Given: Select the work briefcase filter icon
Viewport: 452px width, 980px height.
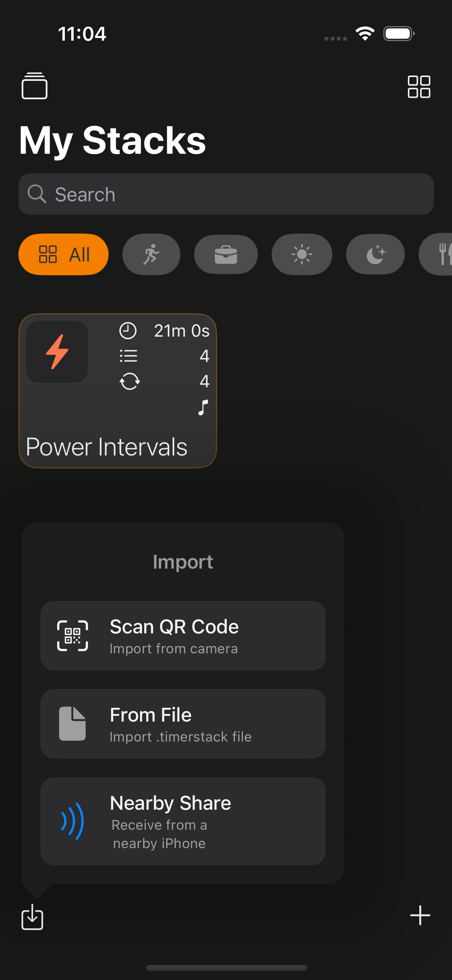Looking at the screenshot, I should (x=226, y=254).
